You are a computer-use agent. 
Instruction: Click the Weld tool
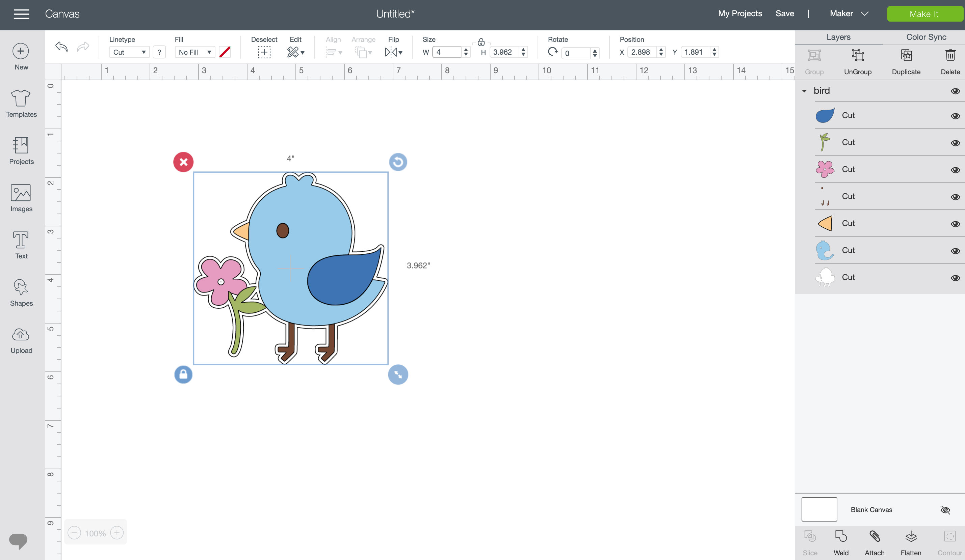(x=841, y=543)
